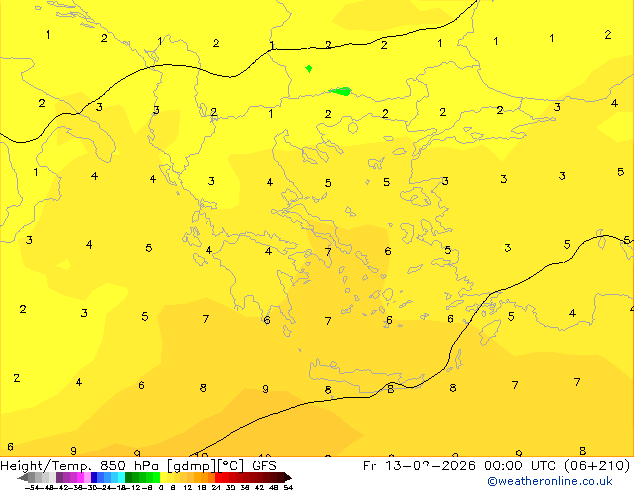Viewport: 634px width, 490px height.
Task: Click the 'Height/Temp.' title text
Action: (46, 466)
